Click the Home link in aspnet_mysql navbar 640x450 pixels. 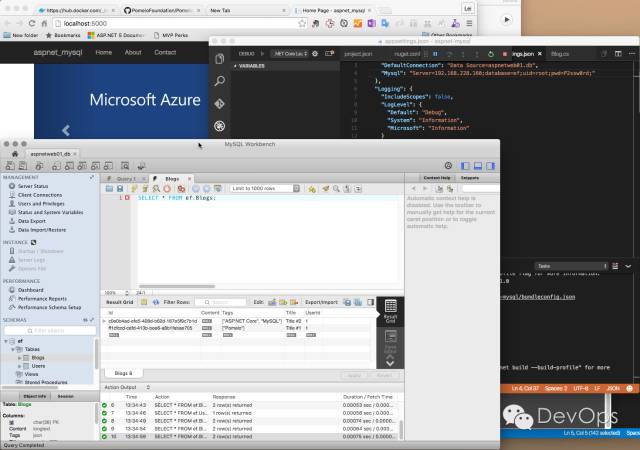click(103, 52)
